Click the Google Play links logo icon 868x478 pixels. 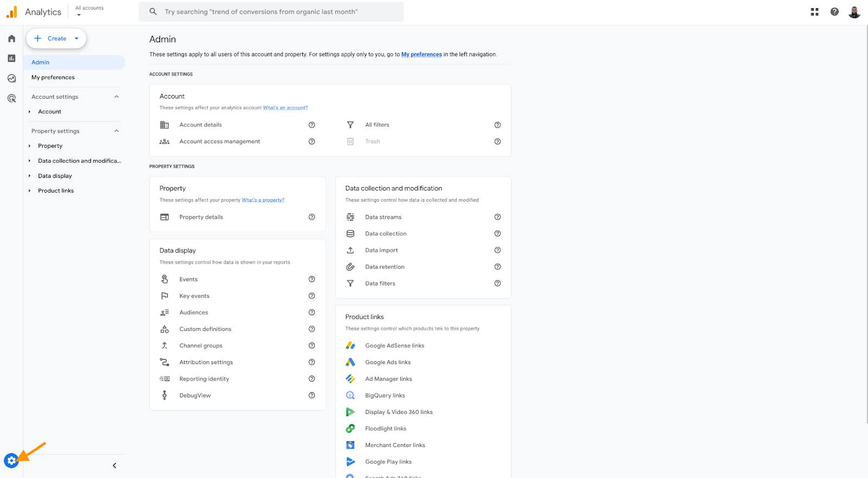(350, 462)
